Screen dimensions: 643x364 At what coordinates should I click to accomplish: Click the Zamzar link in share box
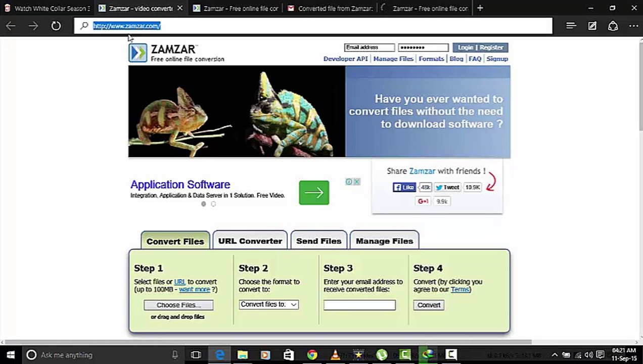[x=422, y=171]
